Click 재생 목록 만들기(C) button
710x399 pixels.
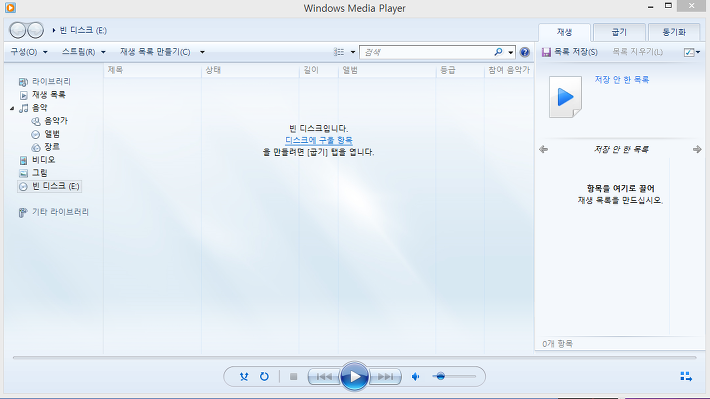[155, 52]
